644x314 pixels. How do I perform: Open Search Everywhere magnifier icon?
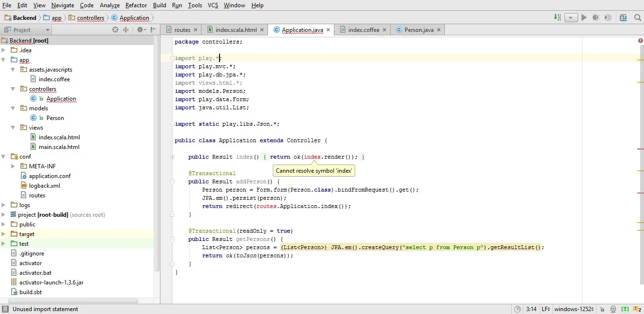(638, 17)
